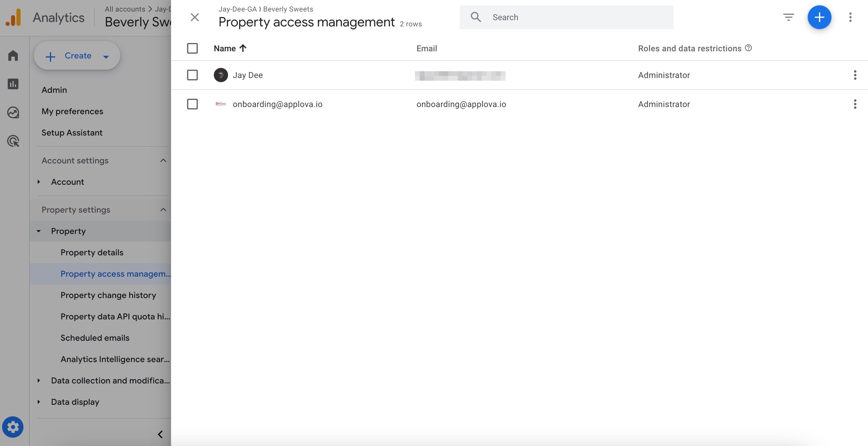Collapse the Property settings section
This screenshot has height=446, width=868.
click(x=163, y=210)
